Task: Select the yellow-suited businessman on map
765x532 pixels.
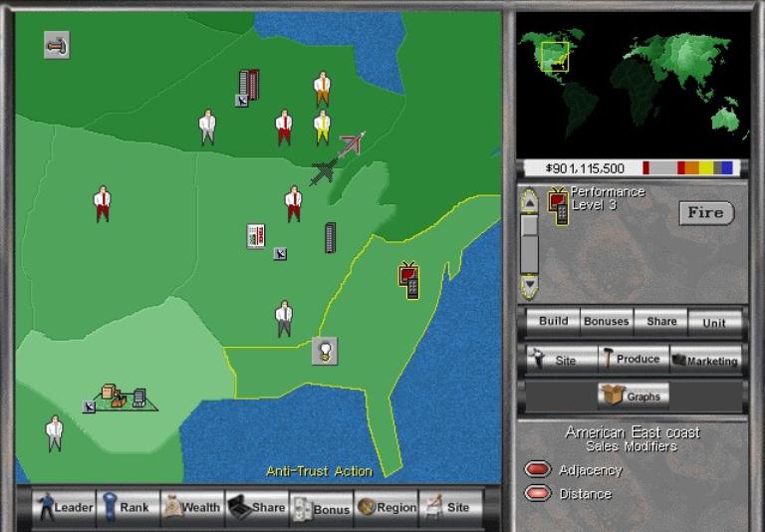Action: point(322,128)
